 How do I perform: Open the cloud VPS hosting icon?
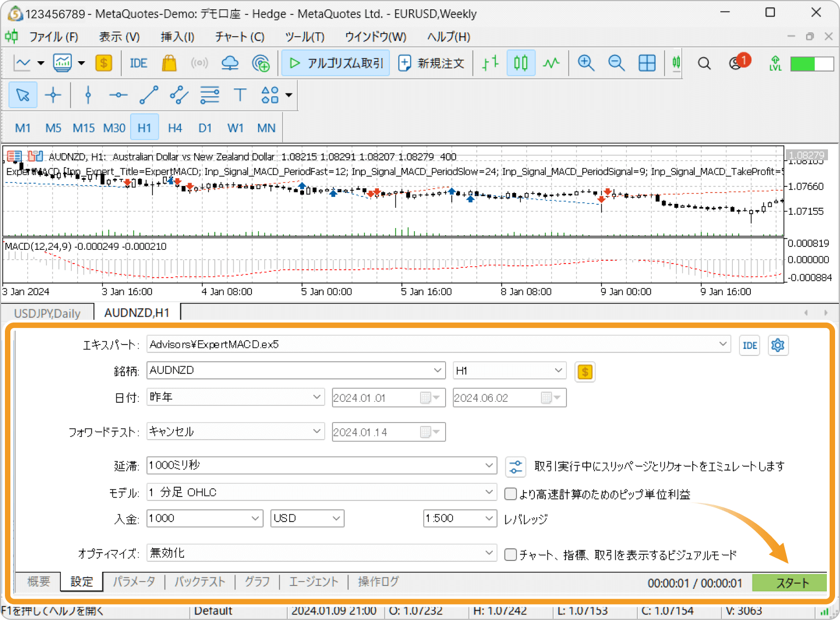coord(230,63)
